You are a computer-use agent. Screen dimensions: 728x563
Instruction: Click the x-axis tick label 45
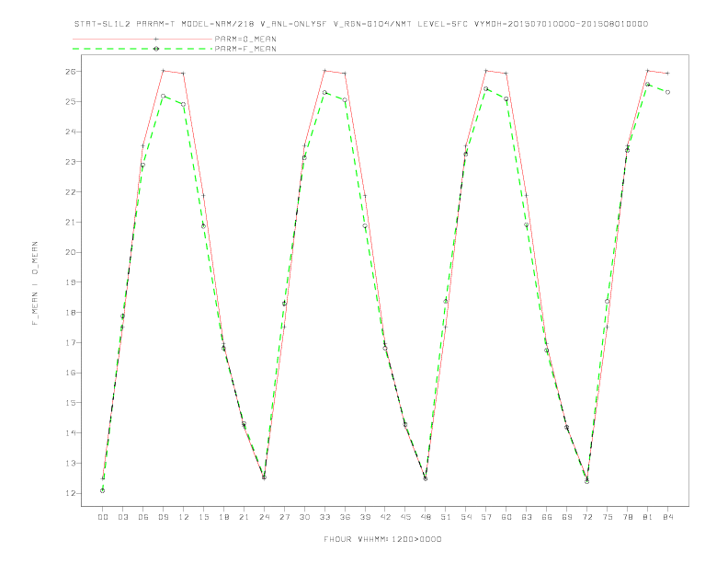click(x=405, y=517)
